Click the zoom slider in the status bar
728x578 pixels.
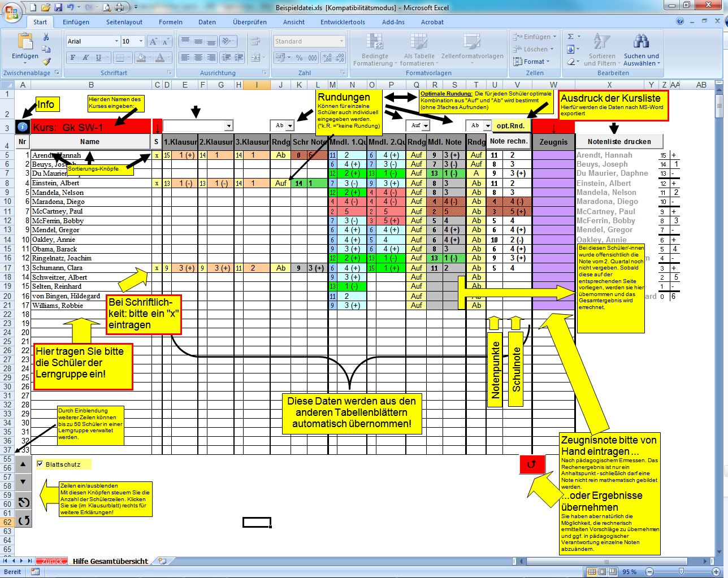(x=681, y=572)
